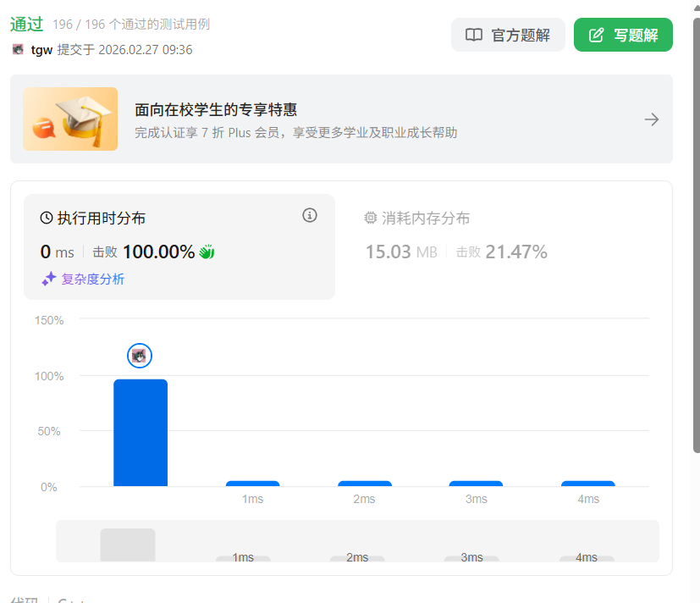Click the chip icon beside 消耗内存分布

click(x=371, y=219)
